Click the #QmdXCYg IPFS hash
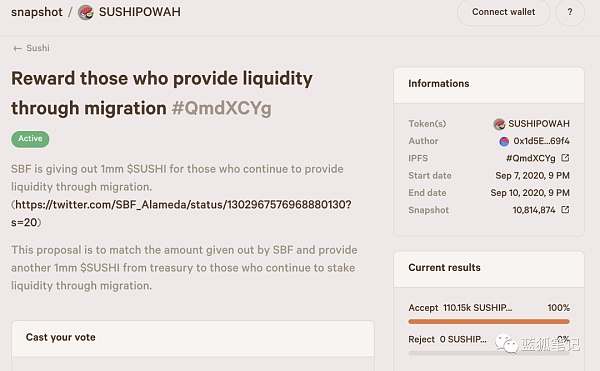The width and height of the screenshot is (600, 371). point(530,158)
